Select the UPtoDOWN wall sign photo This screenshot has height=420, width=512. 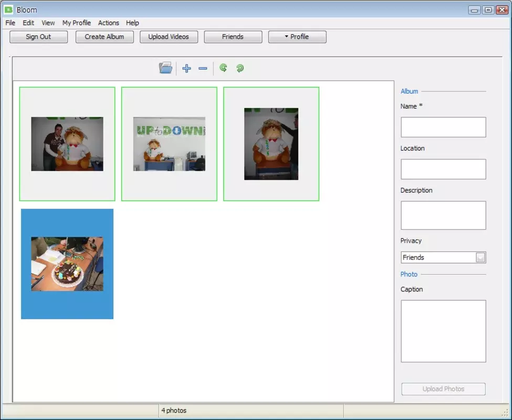169,144
